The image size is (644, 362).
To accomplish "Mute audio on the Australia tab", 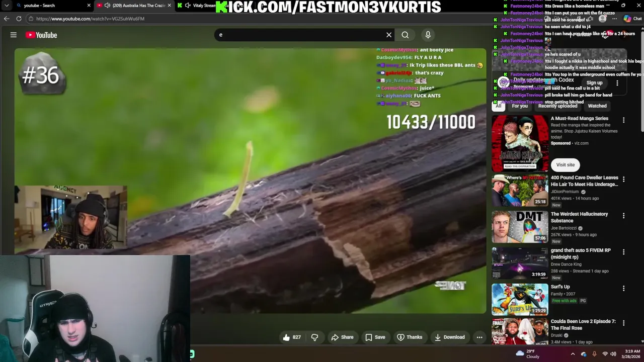I will click(107, 6).
